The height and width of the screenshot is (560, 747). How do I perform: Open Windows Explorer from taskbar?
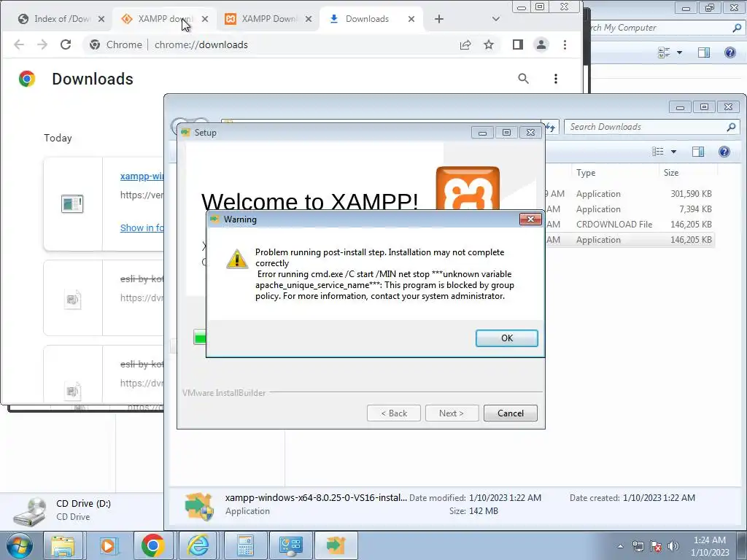coord(63,545)
